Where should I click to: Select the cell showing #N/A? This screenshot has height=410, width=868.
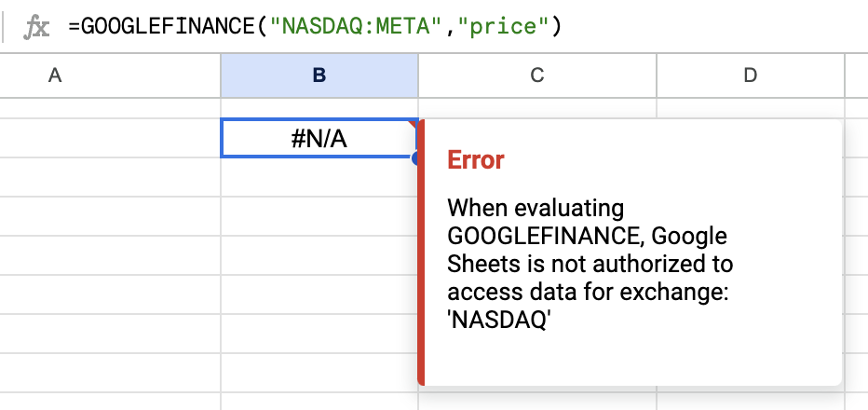(319, 139)
